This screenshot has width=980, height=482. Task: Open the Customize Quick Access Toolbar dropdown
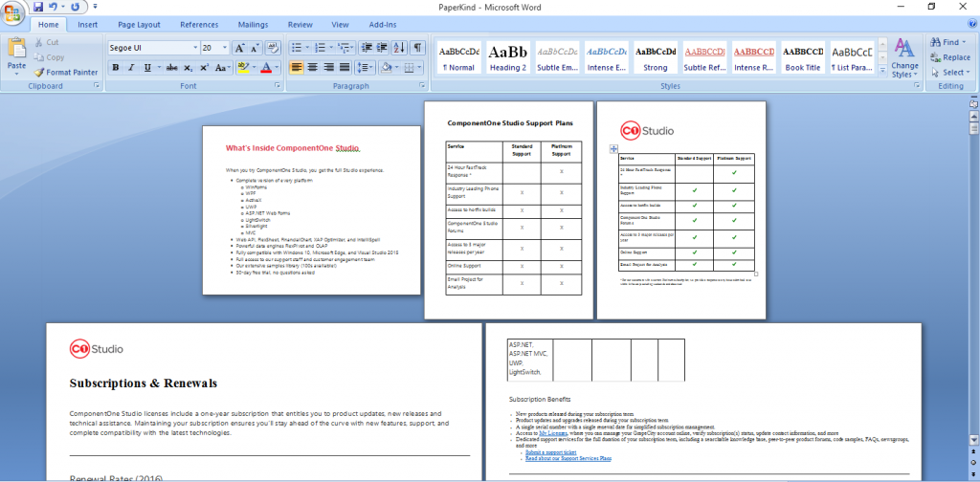pyautogui.click(x=95, y=7)
